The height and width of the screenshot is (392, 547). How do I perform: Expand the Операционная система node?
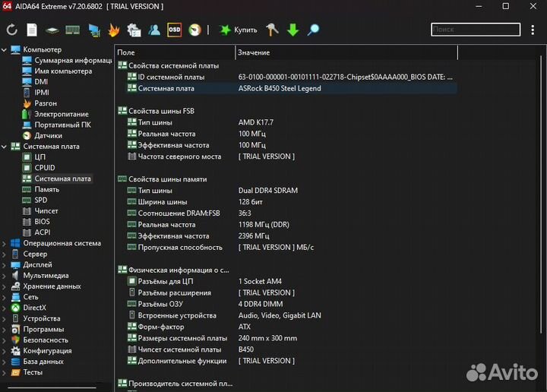(5, 244)
